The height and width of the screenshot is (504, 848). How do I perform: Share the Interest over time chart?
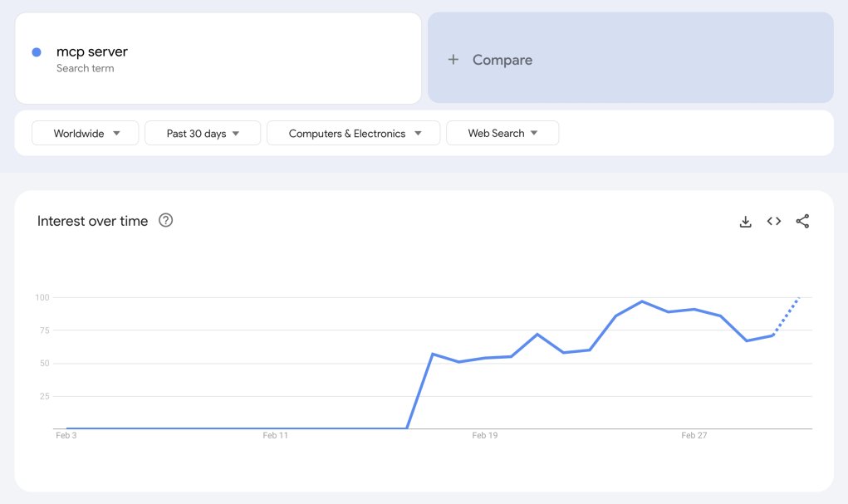click(x=802, y=221)
